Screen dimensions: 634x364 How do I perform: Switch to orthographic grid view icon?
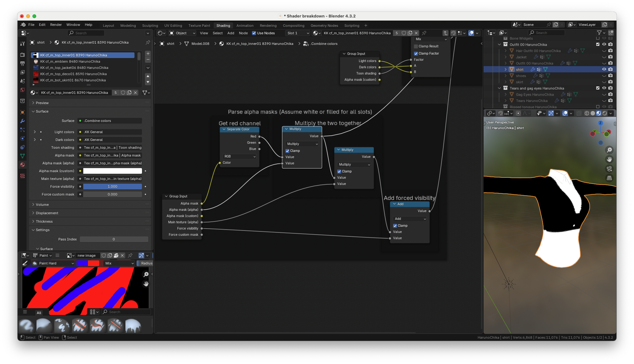coord(609,178)
